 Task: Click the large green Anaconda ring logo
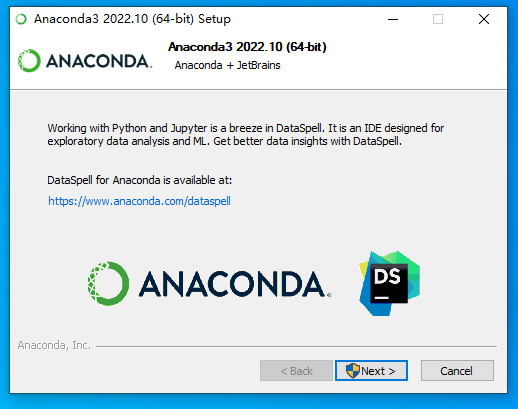(x=108, y=283)
